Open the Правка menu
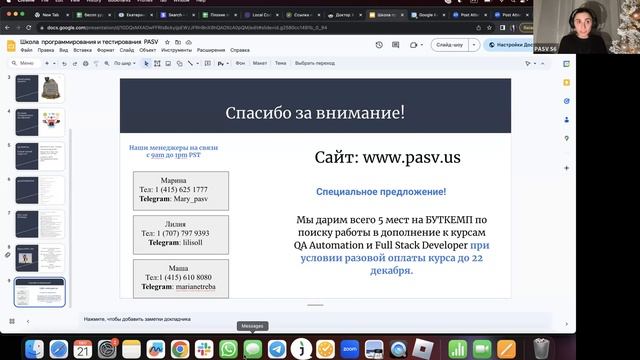 46,50
